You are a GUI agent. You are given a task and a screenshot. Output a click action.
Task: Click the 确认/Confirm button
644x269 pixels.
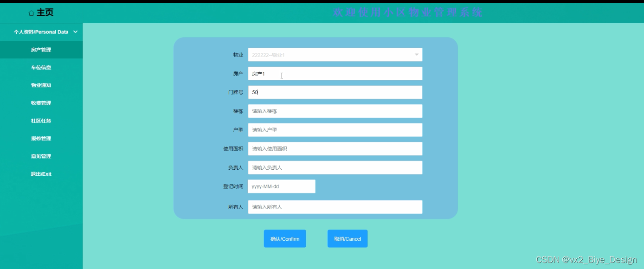pyautogui.click(x=285, y=239)
